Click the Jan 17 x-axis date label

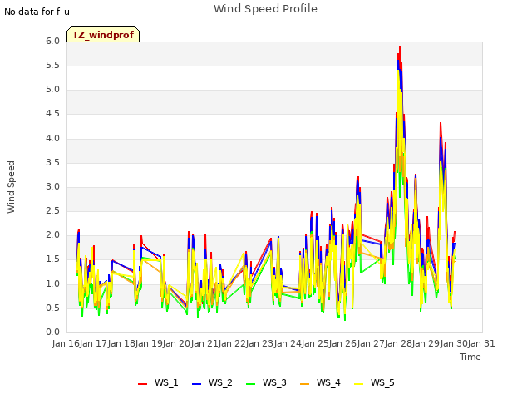[x=94, y=343]
